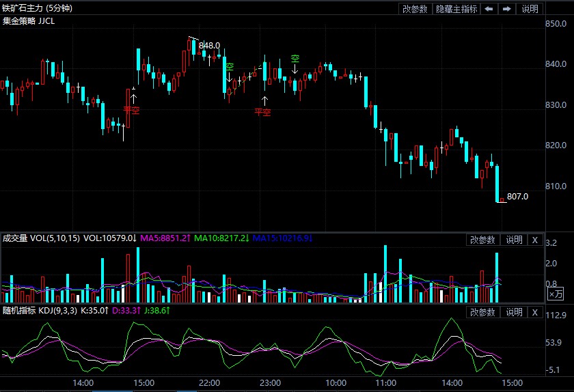Close the KDJ indicator panel
This screenshot has width=574, height=392.
coord(535,312)
